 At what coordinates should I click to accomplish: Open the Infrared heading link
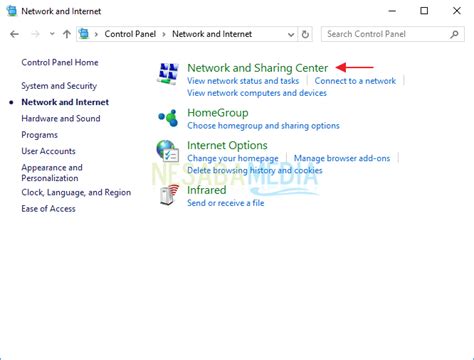(x=207, y=190)
